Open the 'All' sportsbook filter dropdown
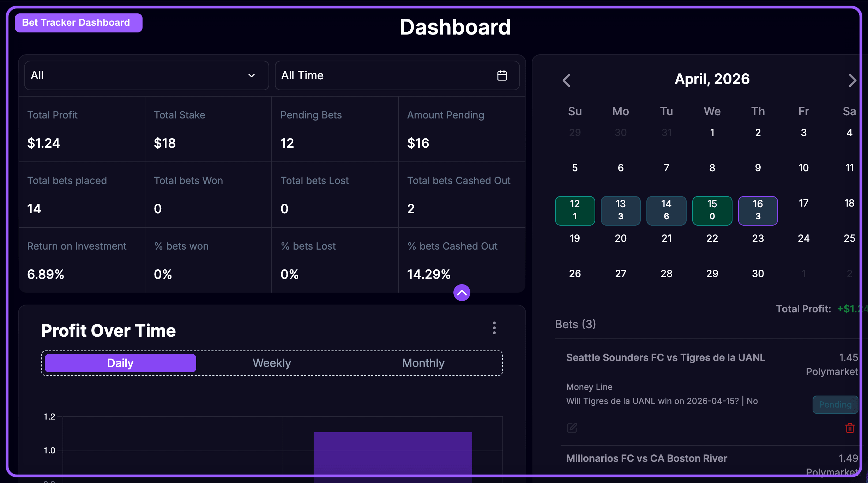Viewport: 868px width, 483px height. tap(146, 75)
